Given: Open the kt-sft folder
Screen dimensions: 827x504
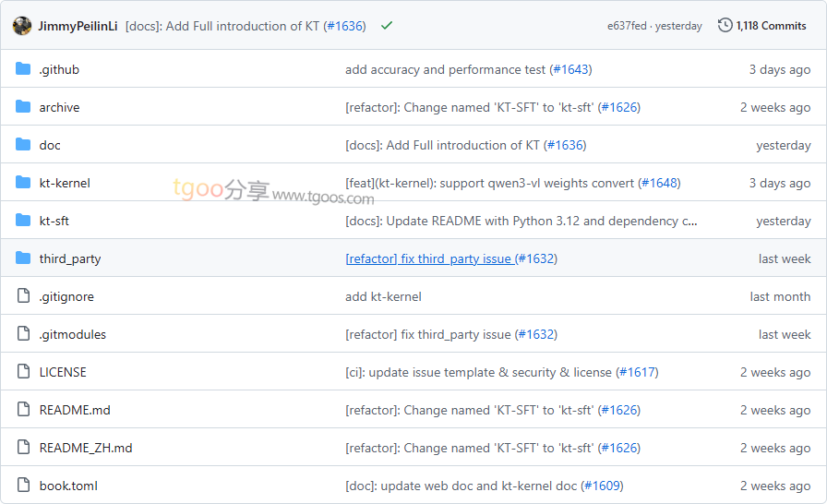Looking at the screenshot, I should click(x=54, y=221).
